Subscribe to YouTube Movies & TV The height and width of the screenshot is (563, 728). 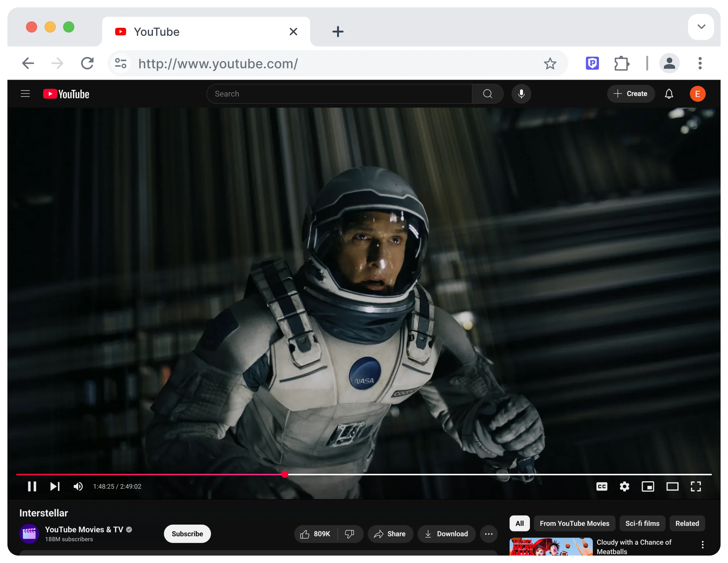[x=187, y=534]
